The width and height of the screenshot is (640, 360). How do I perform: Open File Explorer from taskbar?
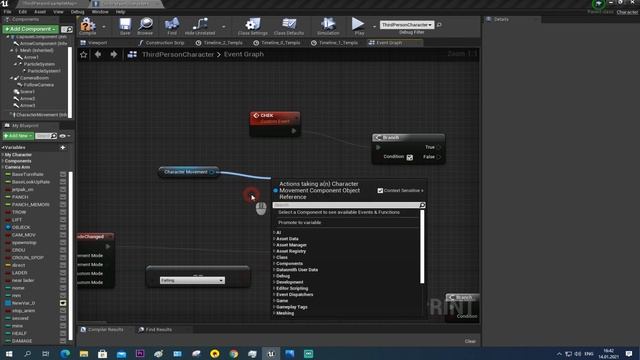click(84, 353)
